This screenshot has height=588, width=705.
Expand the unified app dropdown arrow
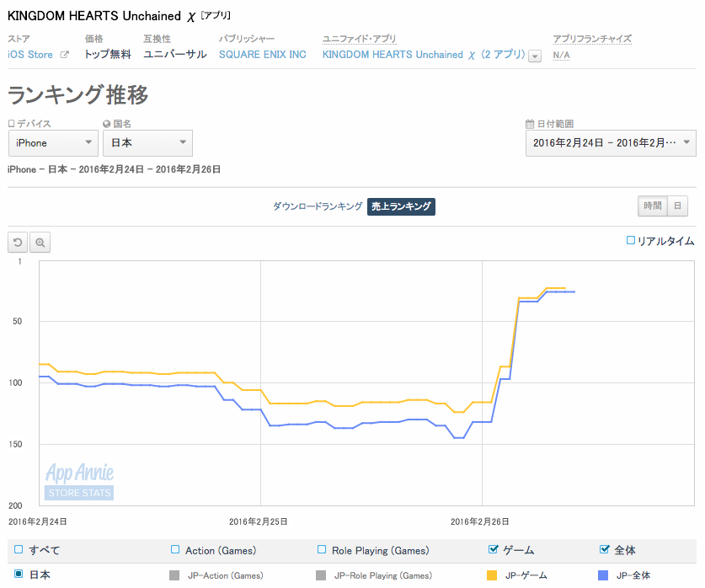click(x=535, y=56)
